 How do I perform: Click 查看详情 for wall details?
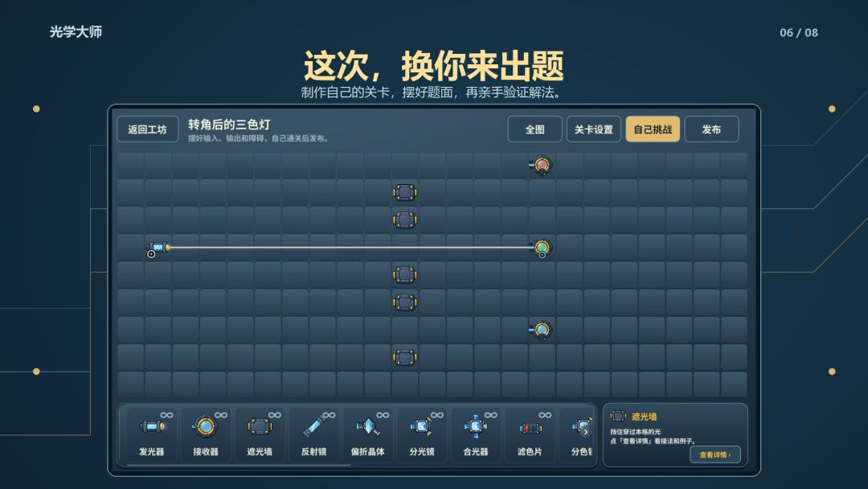714,454
